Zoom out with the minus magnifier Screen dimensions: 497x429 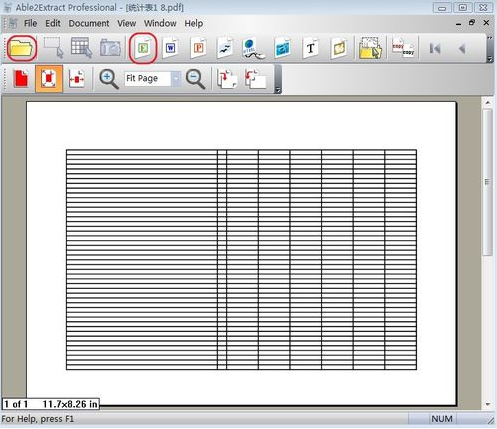pos(195,79)
